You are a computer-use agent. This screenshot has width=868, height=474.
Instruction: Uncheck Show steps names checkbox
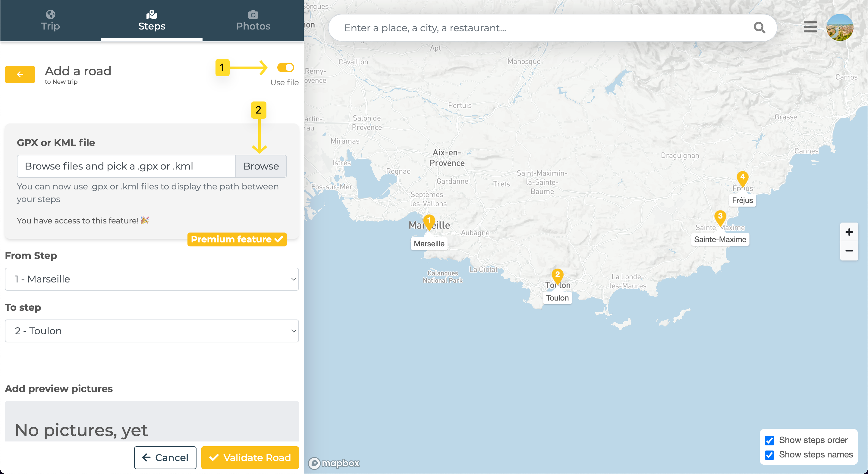769,455
